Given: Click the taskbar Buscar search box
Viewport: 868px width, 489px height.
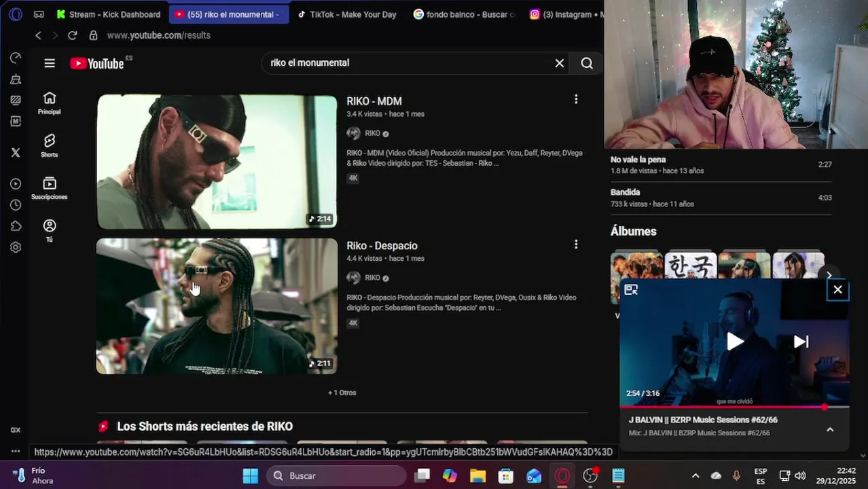Looking at the screenshot, I should click(336, 476).
